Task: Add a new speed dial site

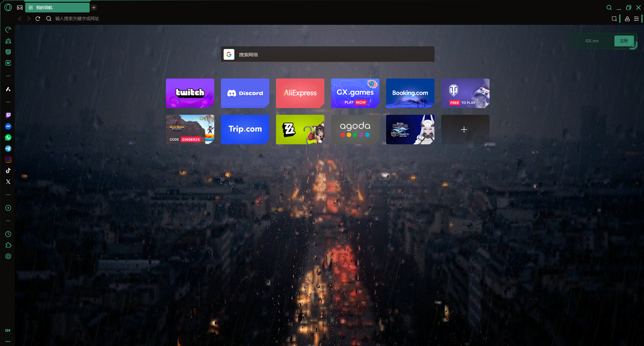Action: coord(465,130)
